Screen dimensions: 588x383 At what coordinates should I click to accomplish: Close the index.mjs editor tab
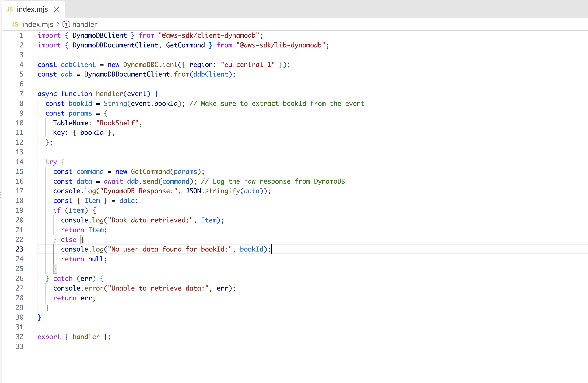[x=57, y=9]
